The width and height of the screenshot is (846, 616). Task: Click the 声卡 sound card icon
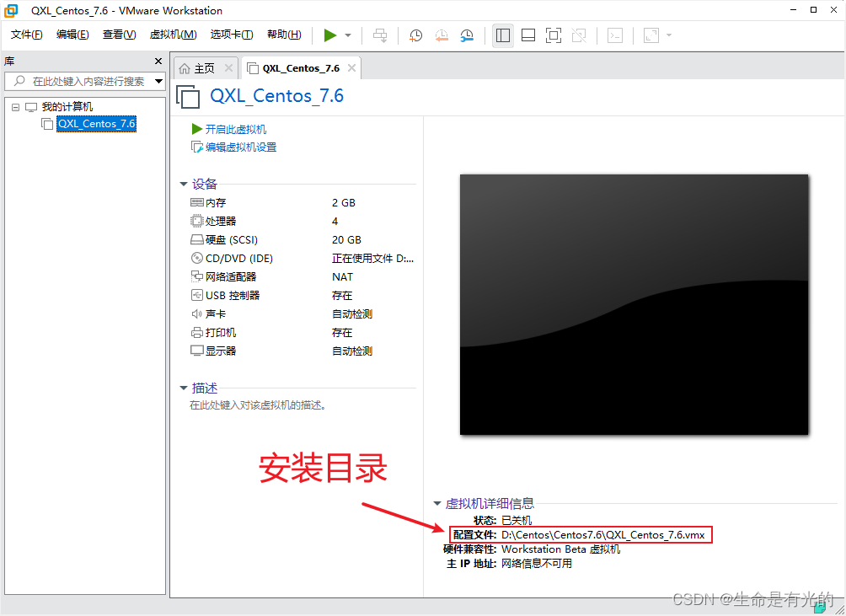[197, 314]
